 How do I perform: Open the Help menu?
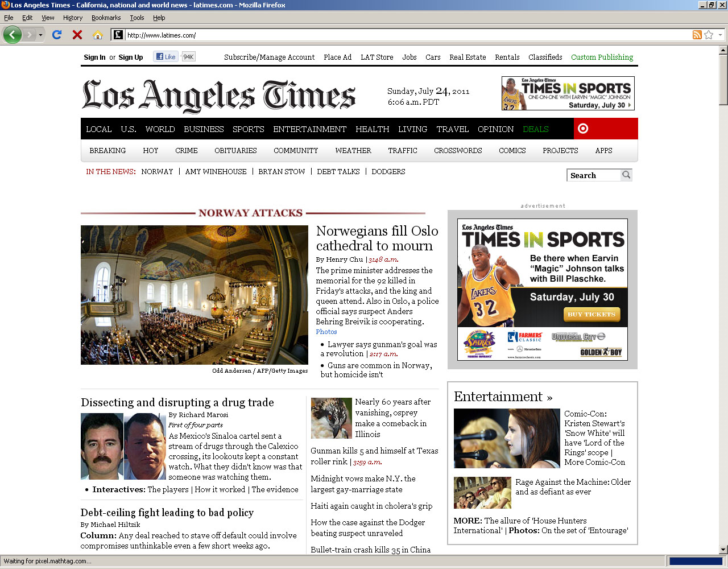click(159, 18)
